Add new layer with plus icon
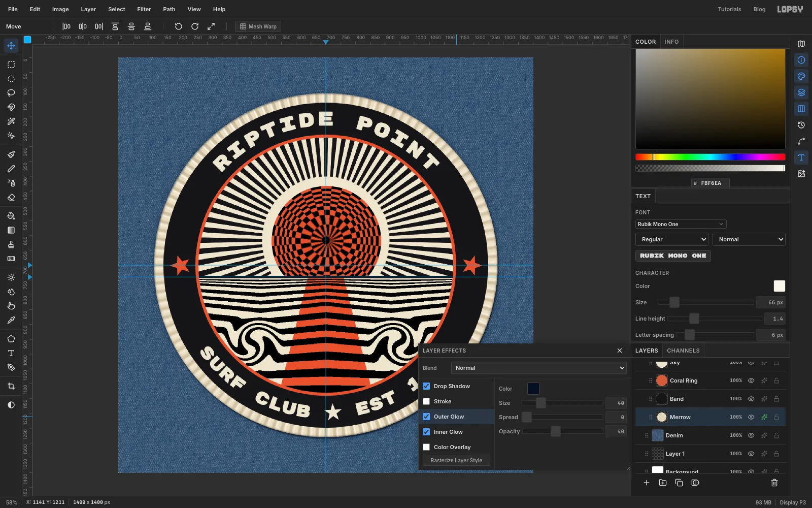The width and height of the screenshot is (812, 508). point(647,483)
